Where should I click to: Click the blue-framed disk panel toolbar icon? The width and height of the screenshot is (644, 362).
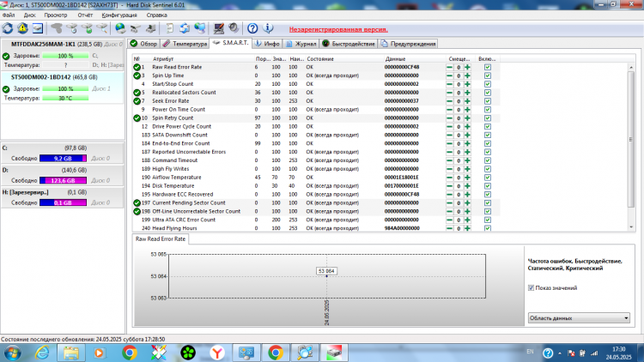pos(38,28)
